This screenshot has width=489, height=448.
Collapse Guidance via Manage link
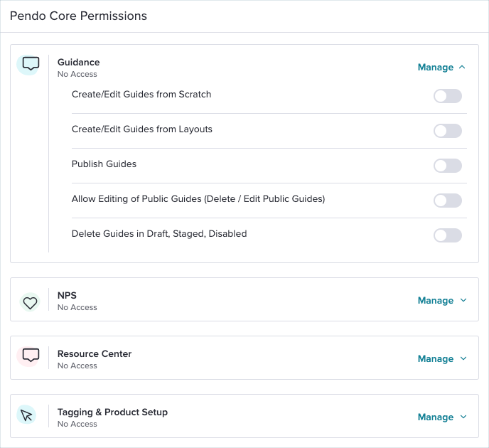(x=436, y=68)
